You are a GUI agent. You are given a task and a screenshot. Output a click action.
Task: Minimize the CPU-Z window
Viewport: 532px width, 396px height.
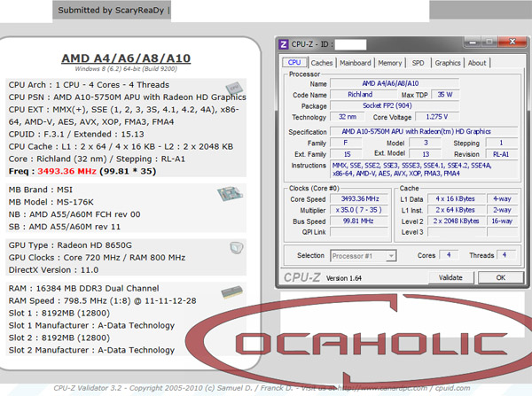(x=473, y=42)
